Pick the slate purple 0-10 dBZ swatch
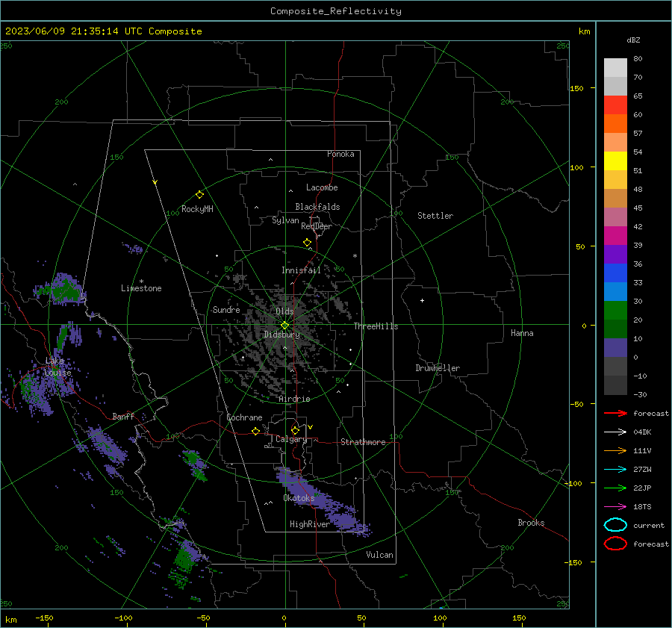Image resolution: width=672 pixels, height=628 pixels. click(615, 348)
